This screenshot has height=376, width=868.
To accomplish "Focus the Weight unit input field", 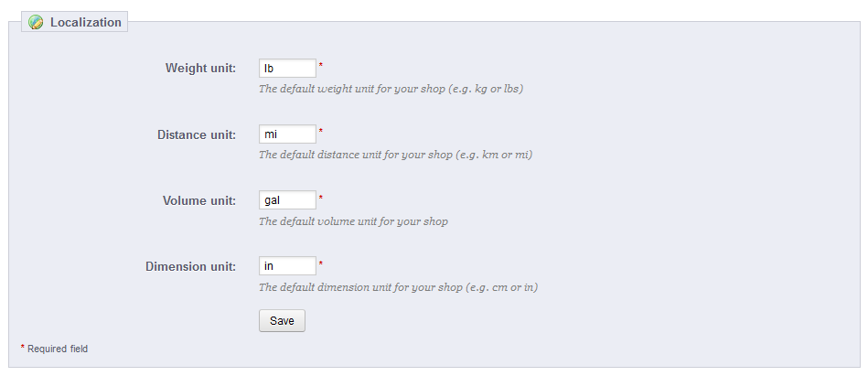I will 287,69.
